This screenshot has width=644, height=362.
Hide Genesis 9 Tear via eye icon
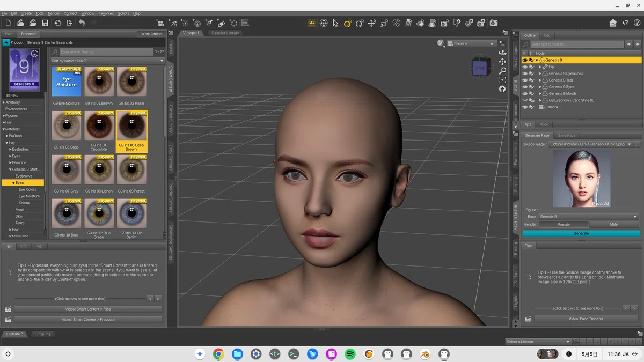[525, 80]
